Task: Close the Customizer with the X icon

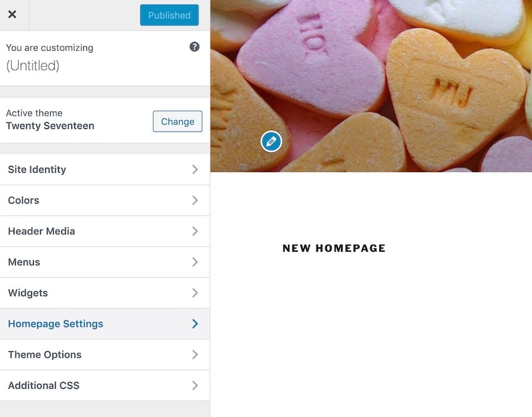Action: [x=13, y=14]
